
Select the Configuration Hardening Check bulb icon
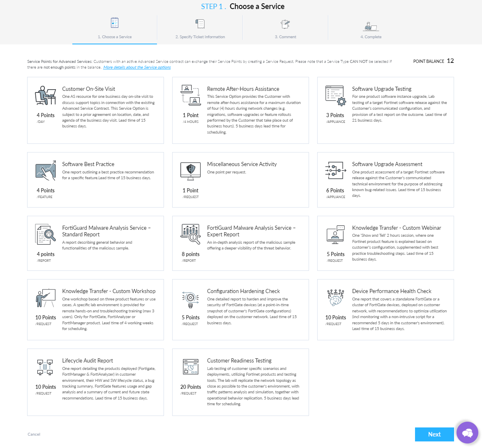coord(190,298)
